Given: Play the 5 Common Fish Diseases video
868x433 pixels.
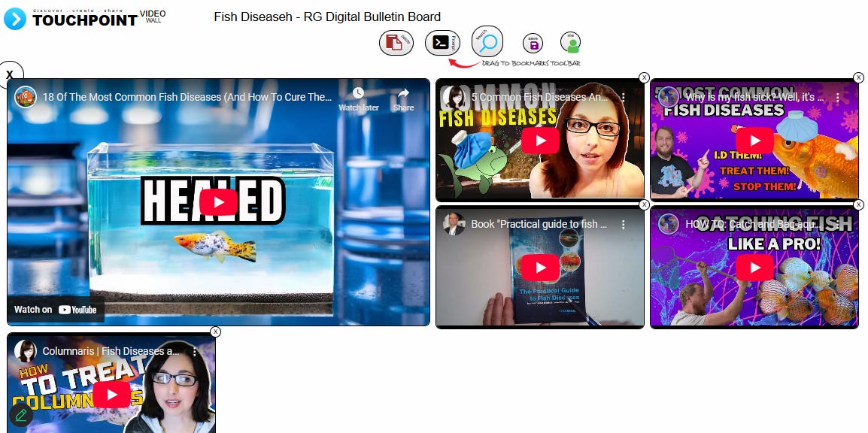Looking at the screenshot, I should [540, 141].
